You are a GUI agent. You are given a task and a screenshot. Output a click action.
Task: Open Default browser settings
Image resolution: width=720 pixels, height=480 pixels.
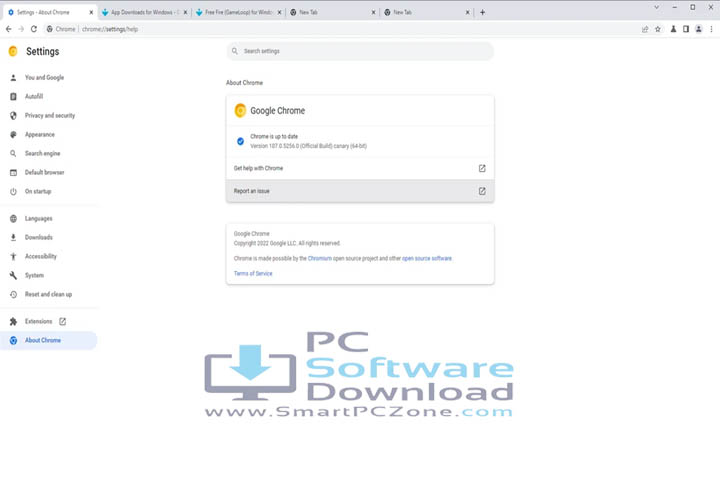tap(45, 172)
